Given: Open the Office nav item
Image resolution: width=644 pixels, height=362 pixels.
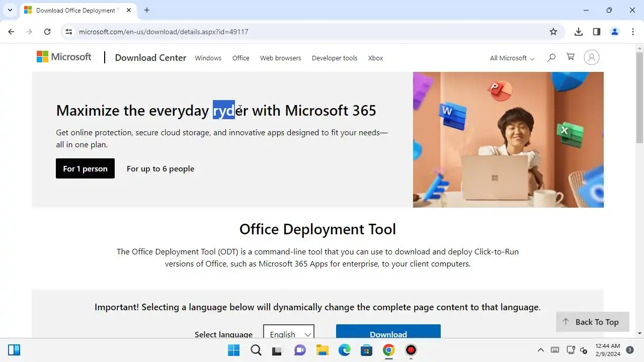Looking at the screenshot, I should click(x=241, y=58).
